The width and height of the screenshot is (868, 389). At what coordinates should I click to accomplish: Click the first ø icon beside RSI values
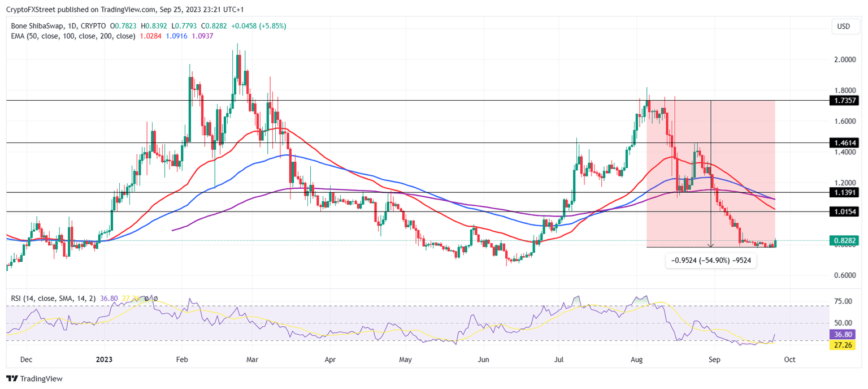[x=147, y=298]
